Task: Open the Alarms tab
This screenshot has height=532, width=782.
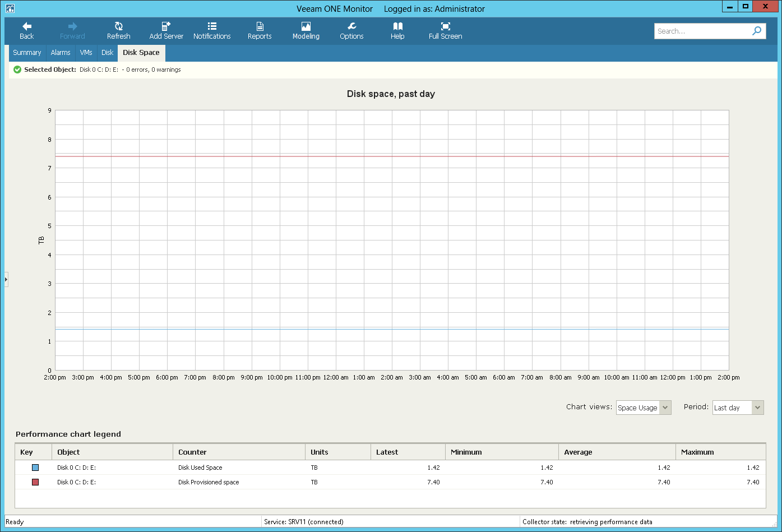Action: [x=61, y=53]
